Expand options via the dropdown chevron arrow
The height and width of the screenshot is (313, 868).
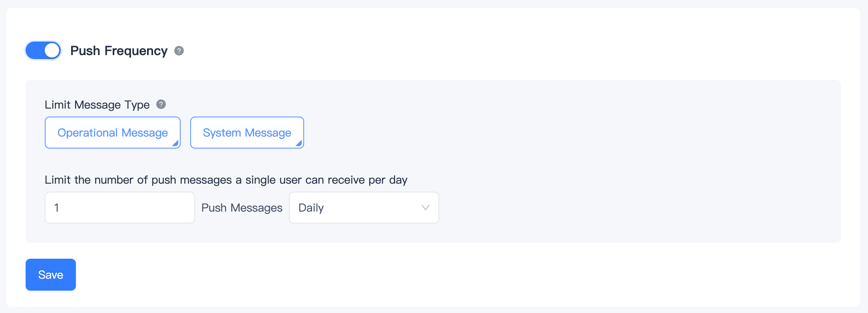426,208
